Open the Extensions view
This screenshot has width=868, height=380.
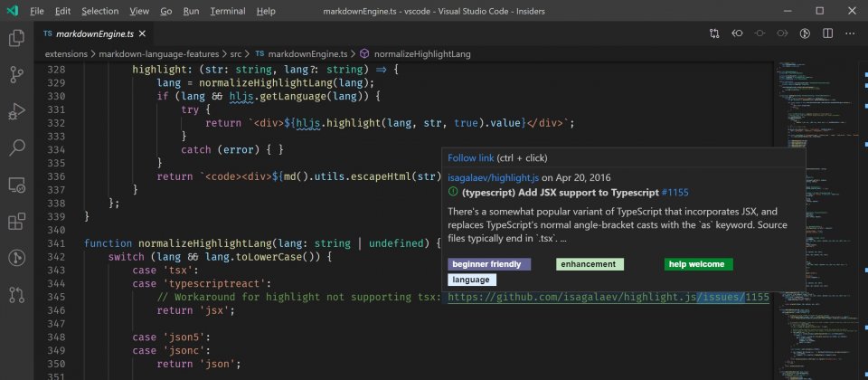coord(16,221)
